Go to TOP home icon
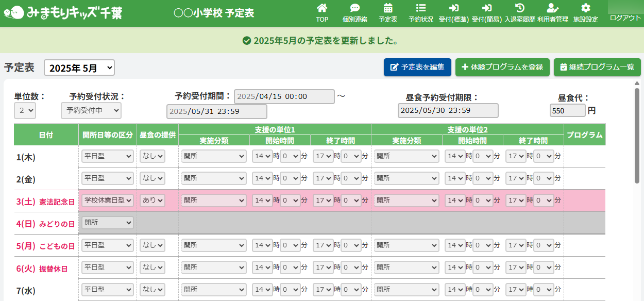 pyautogui.click(x=322, y=13)
